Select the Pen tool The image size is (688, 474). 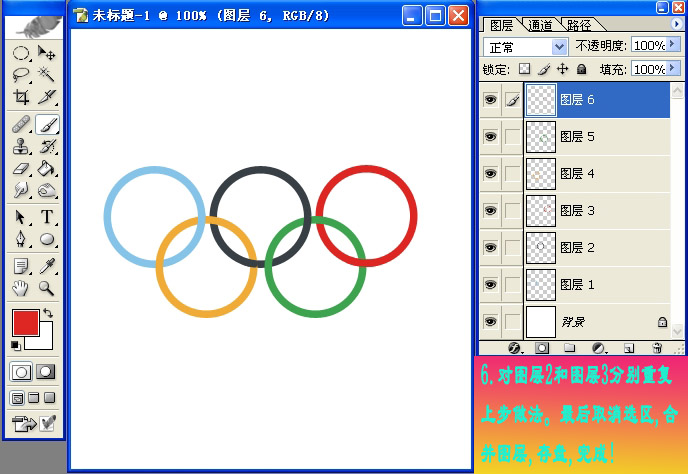(x=21, y=239)
